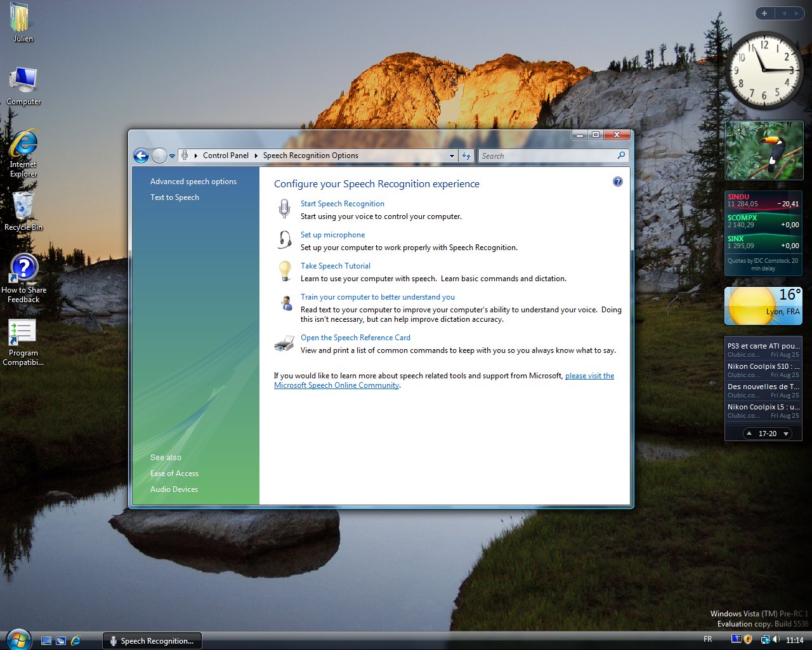Click the 11:14 taskbar clock

795,640
